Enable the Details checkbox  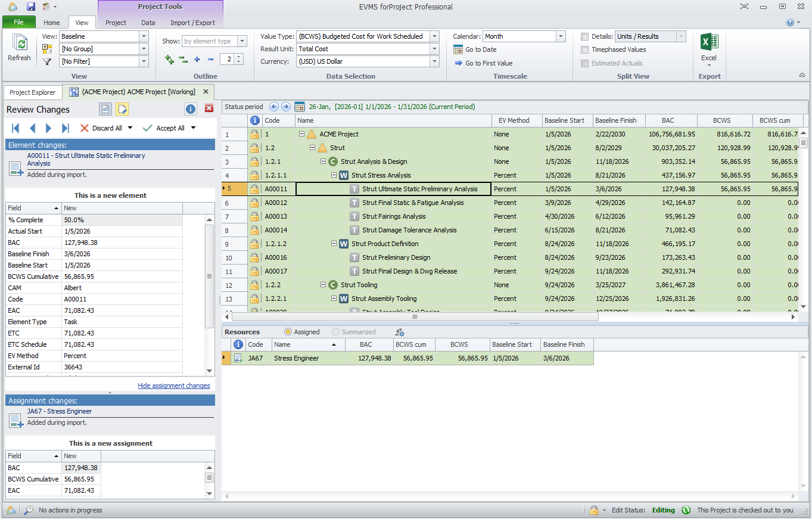(x=585, y=36)
